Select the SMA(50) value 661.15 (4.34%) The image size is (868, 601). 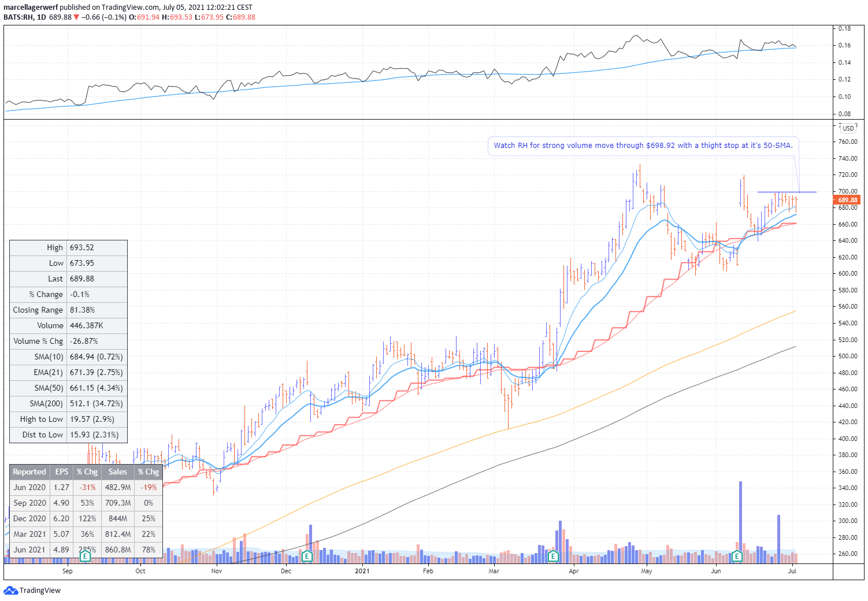(97, 388)
